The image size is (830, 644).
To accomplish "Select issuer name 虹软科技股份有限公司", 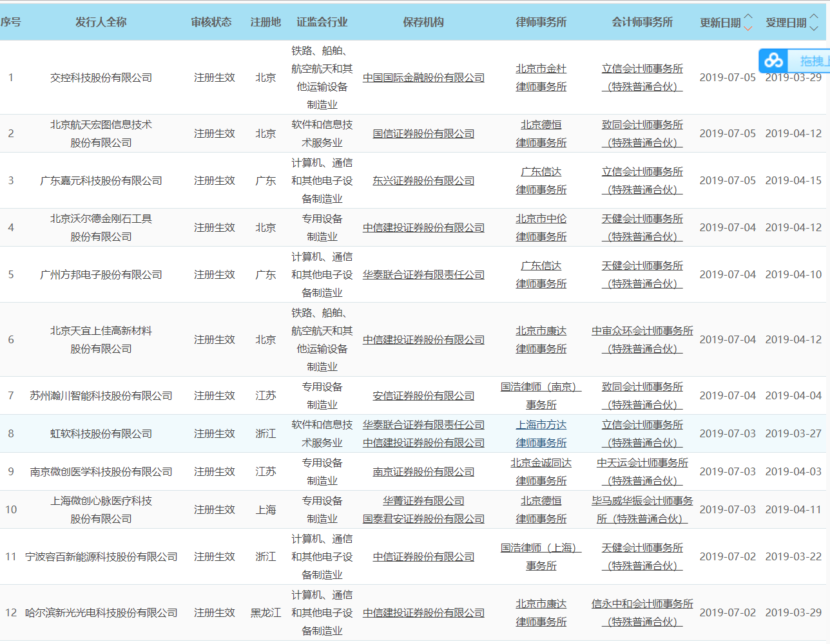I will point(101,433).
